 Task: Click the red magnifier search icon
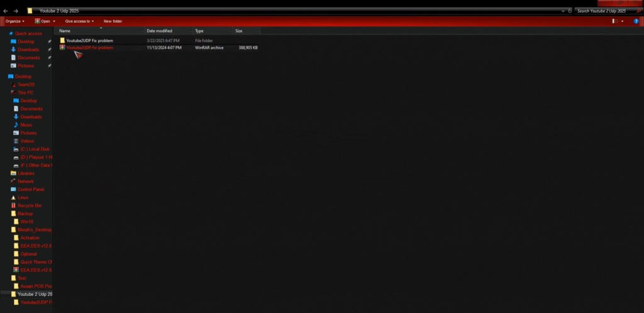click(639, 11)
